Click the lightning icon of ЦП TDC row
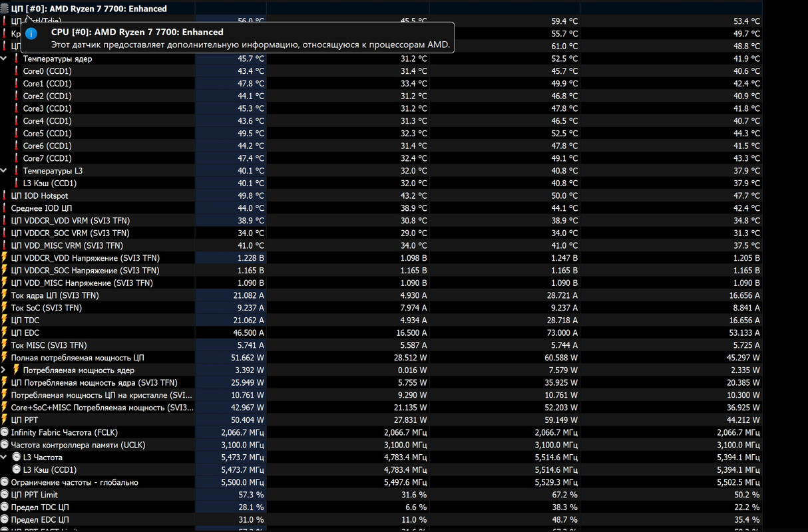This screenshot has height=532, width=808. pyautogui.click(x=5, y=320)
